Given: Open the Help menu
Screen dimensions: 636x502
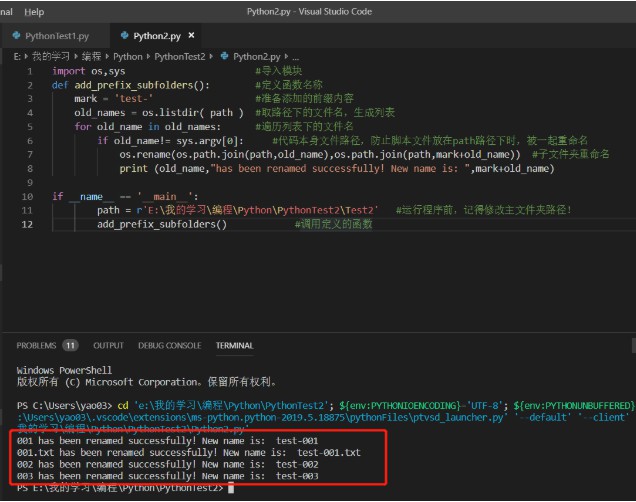Looking at the screenshot, I should (34, 12).
